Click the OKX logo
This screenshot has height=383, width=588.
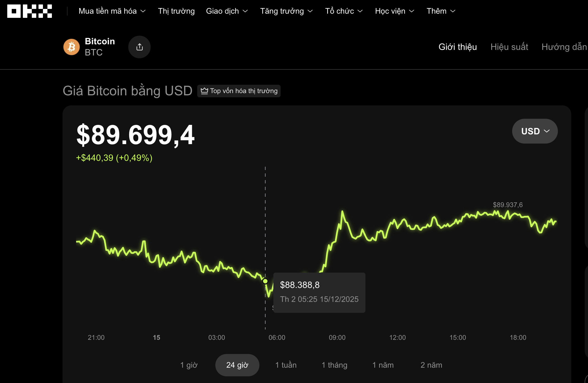coord(29,11)
